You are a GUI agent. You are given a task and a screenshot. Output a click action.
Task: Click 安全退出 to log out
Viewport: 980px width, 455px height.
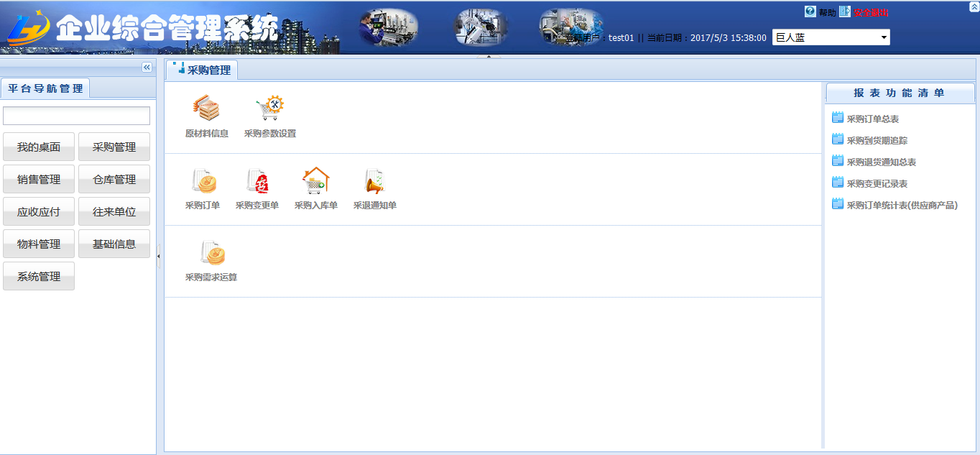click(871, 12)
